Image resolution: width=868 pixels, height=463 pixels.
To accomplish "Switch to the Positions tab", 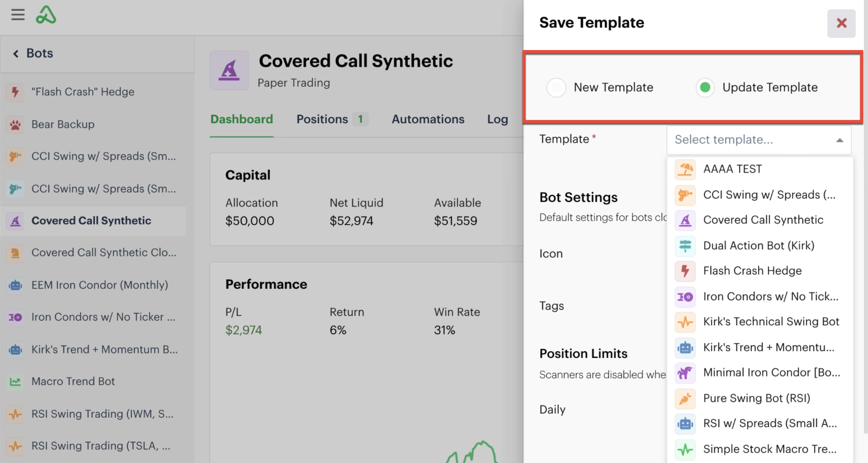I will point(322,119).
